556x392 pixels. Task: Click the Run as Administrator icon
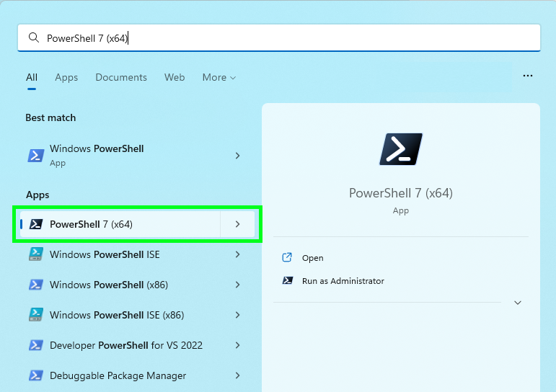pyautogui.click(x=288, y=281)
